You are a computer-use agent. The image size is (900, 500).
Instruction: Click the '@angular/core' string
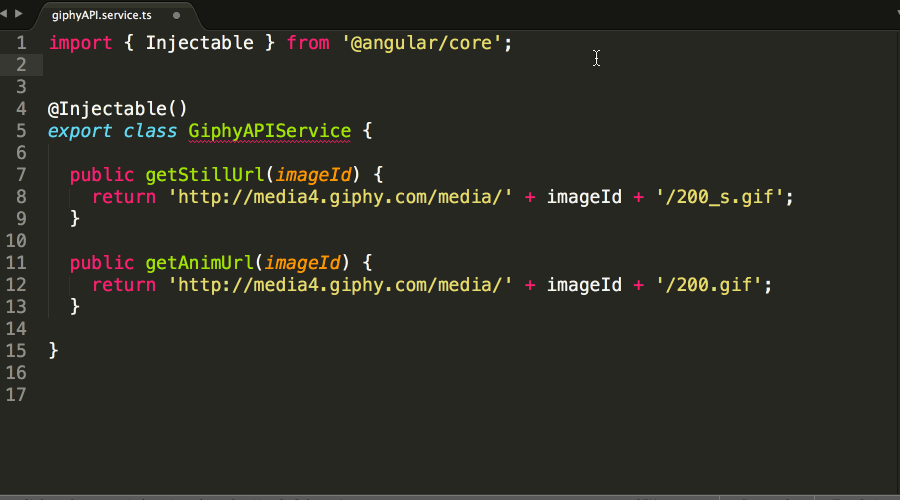[422, 43]
